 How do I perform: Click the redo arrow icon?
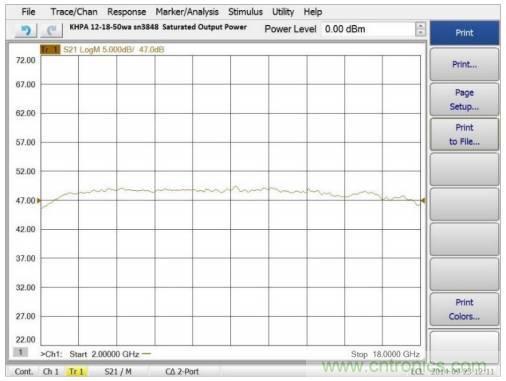[x=51, y=31]
